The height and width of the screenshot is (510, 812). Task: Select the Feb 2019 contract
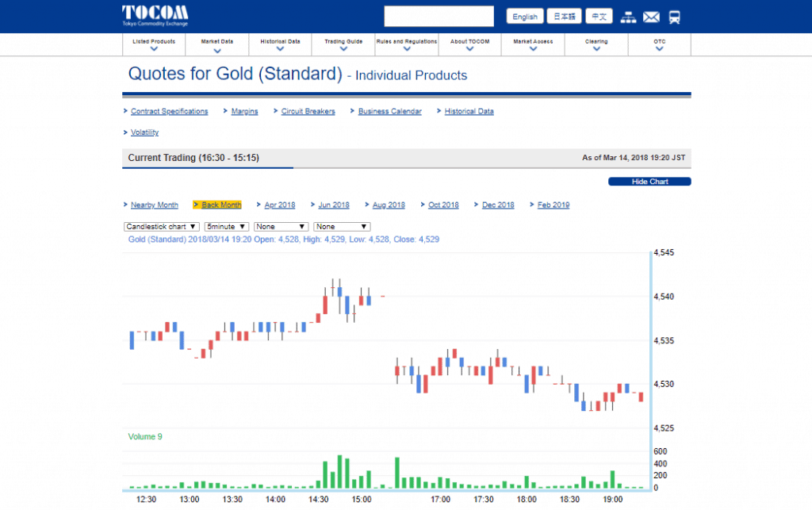(x=553, y=205)
